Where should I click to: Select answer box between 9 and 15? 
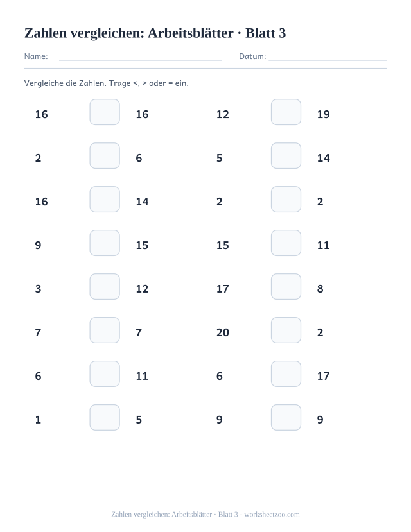[105, 243]
